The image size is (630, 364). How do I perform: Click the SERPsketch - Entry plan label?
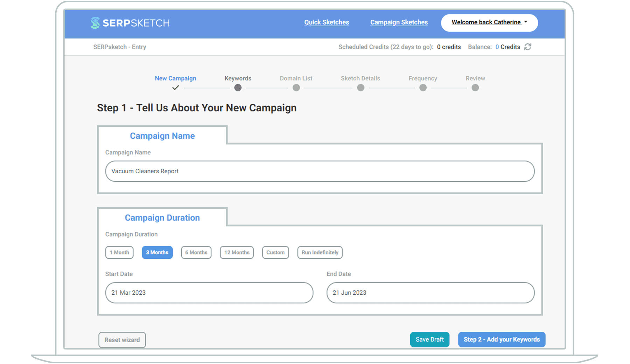click(120, 47)
